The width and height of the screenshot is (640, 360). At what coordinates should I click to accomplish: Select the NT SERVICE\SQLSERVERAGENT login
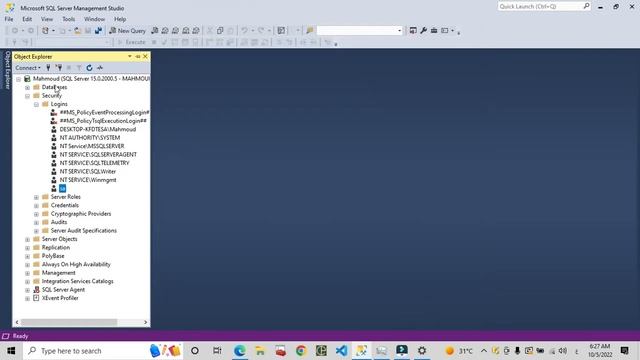pyautogui.click(x=98, y=155)
